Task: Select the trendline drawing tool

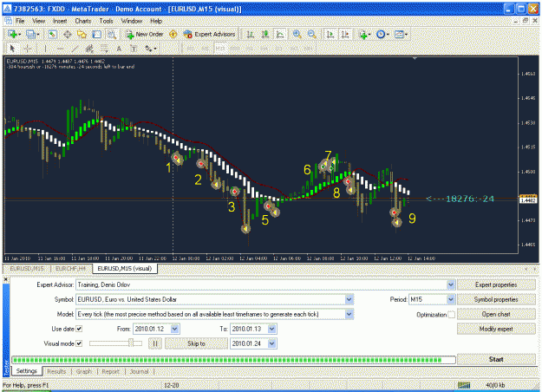Action: pyautogui.click(x=75, y=49)
